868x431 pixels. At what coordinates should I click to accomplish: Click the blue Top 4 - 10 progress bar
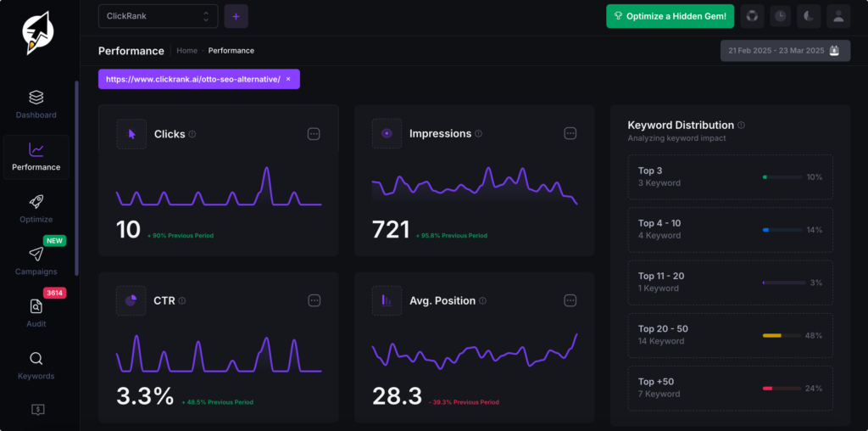[782, 230]
